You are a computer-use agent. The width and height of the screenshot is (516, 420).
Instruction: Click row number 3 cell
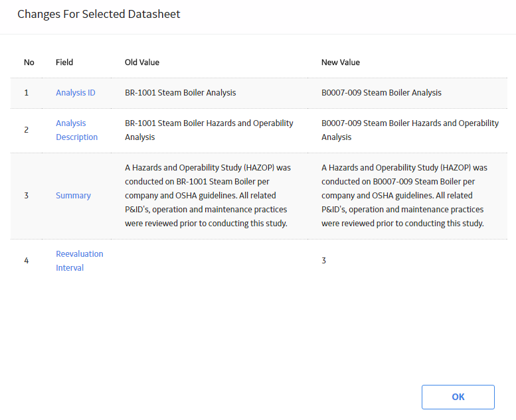[27, 195]
